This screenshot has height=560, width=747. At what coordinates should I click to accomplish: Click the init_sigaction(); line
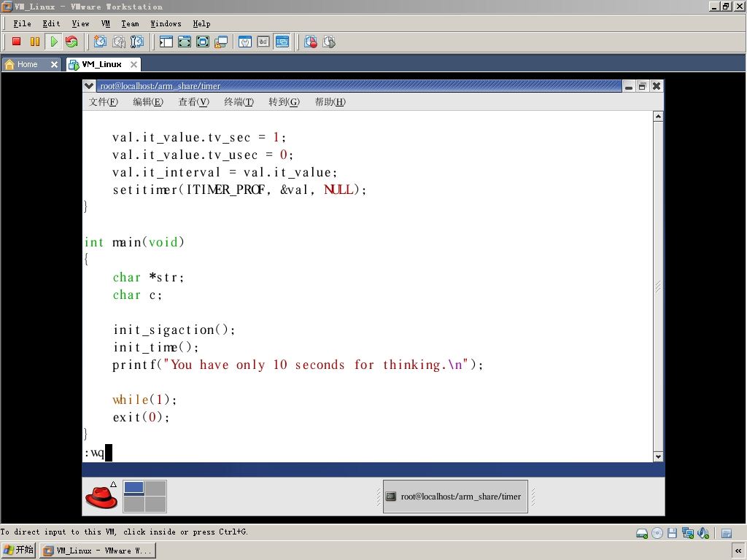pyautogui.click(x=174, y=330)
